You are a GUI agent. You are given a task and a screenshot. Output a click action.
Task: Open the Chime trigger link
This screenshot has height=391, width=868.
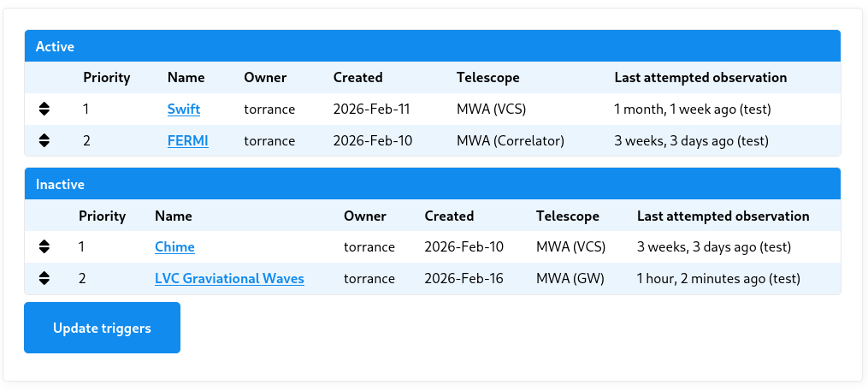(174, 247)
